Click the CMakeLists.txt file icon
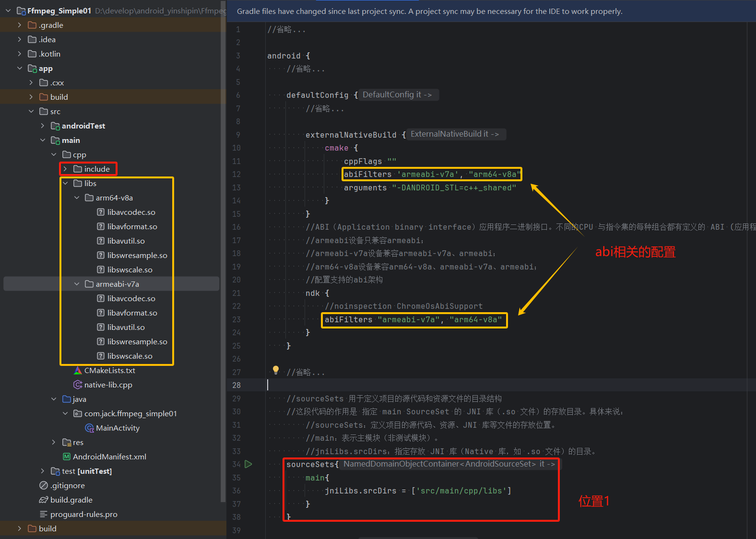 78,371
